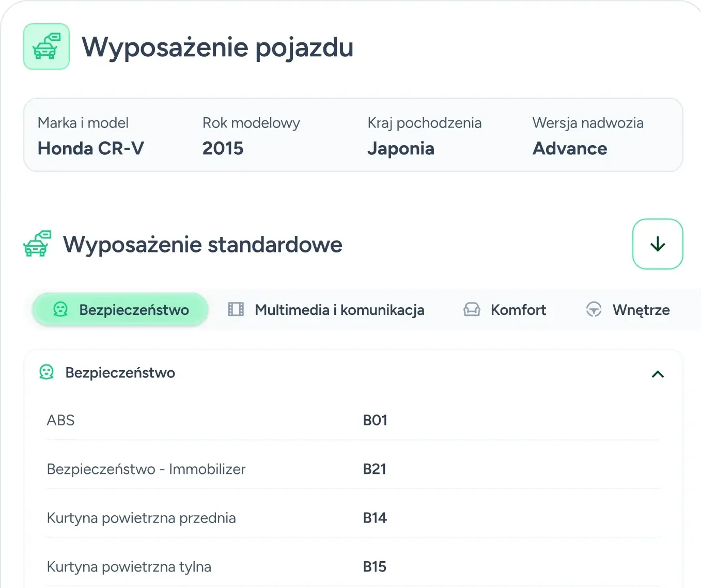Select the ABS row label
701x588 pixels.
click(61, 420)
